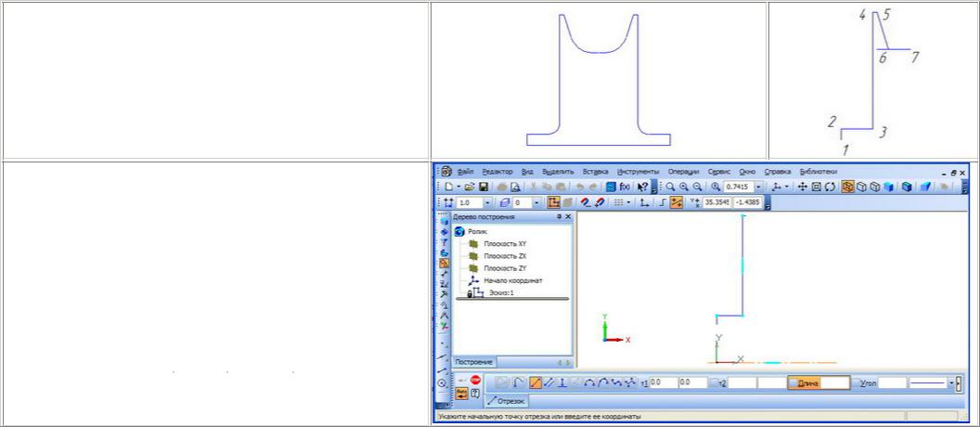Select Плоскость ZY in the tree
The width and height of the screenshot is (980, 427).
click(505, 268)
